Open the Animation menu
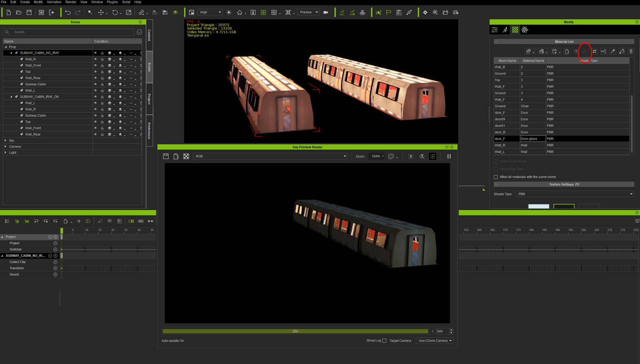Screen dimensions: 640x364 click(x=54, y=2)
